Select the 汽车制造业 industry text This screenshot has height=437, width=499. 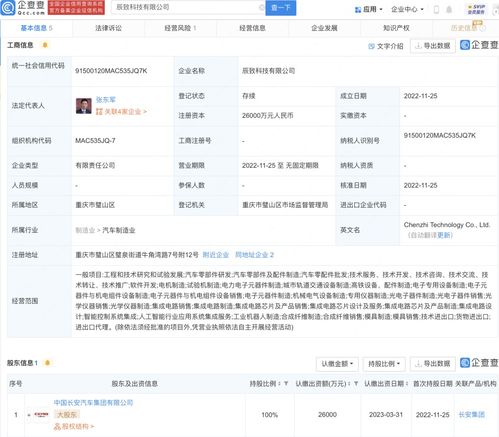[119, 230]
